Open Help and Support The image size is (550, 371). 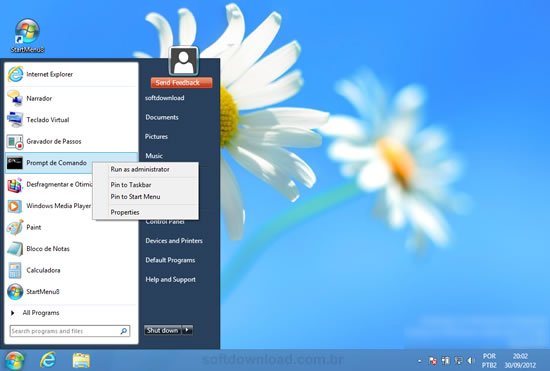pos(170,279)
